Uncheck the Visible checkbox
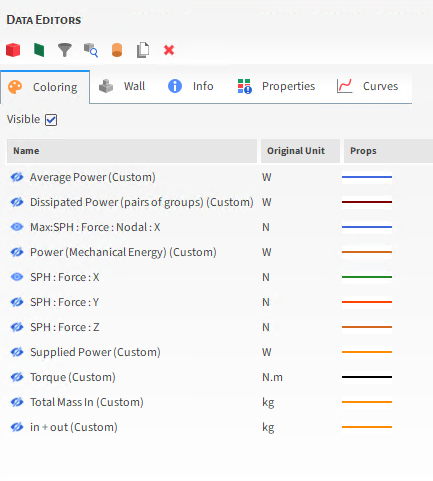Image resolution: width=433 pixels, height=481 pixels. pyautogui.click(x=51, y=120)
